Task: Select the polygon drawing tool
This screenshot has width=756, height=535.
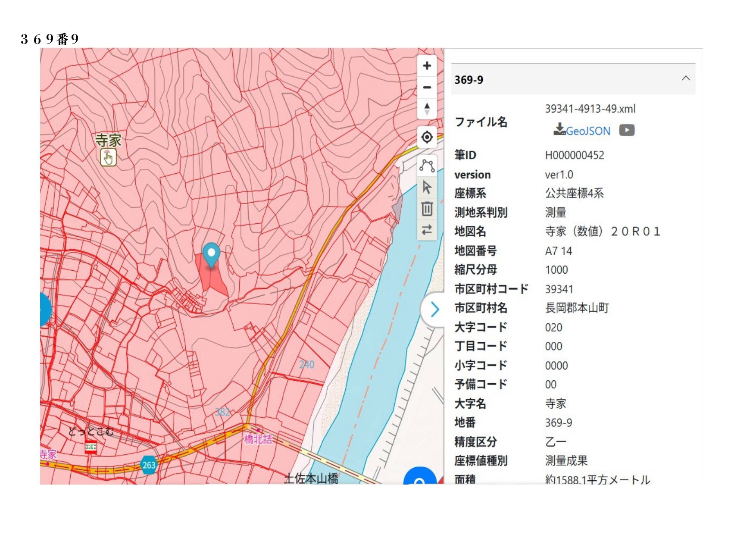Action: 427,166
